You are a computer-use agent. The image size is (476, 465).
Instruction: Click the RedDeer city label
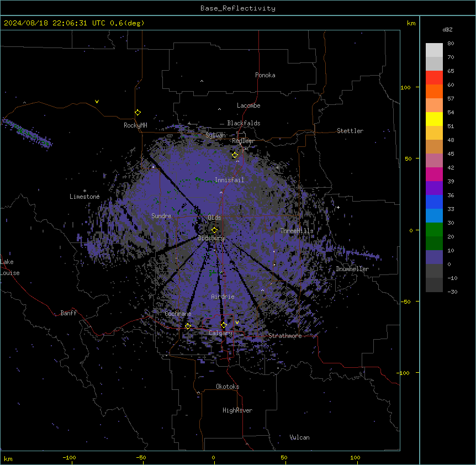coord(243,141)
